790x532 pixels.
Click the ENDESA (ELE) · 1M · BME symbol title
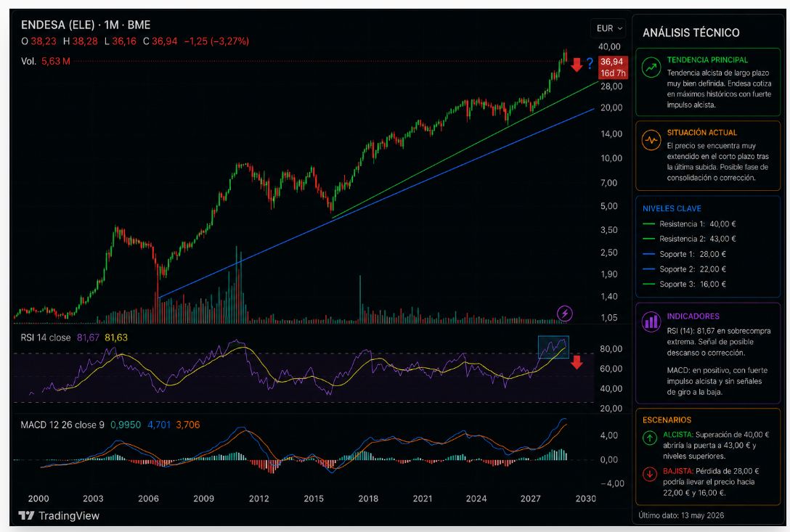86,25
